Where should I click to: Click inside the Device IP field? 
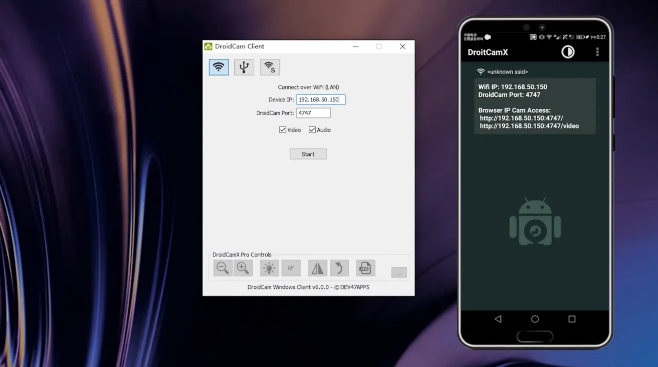321,99
